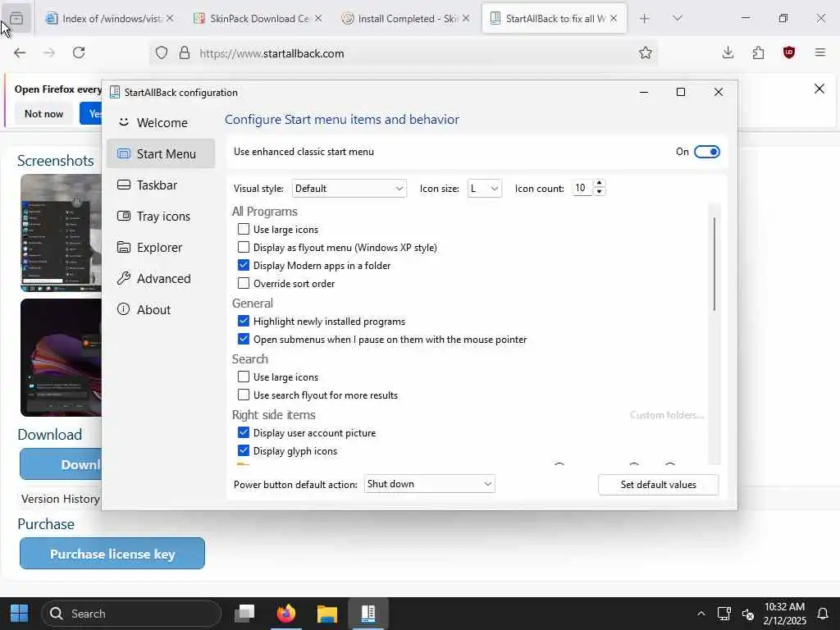Click the About info icon
This screenshot has width=840, height=630.
[124, 309]
